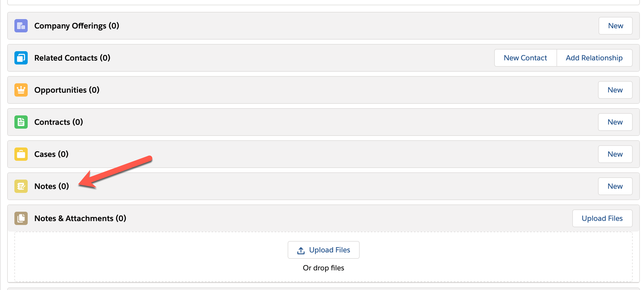Click Upload Files in Notes & Attachments header
The height and width of the screenshot is (290, 644).
pyautogui.click(x=602, y=218)
